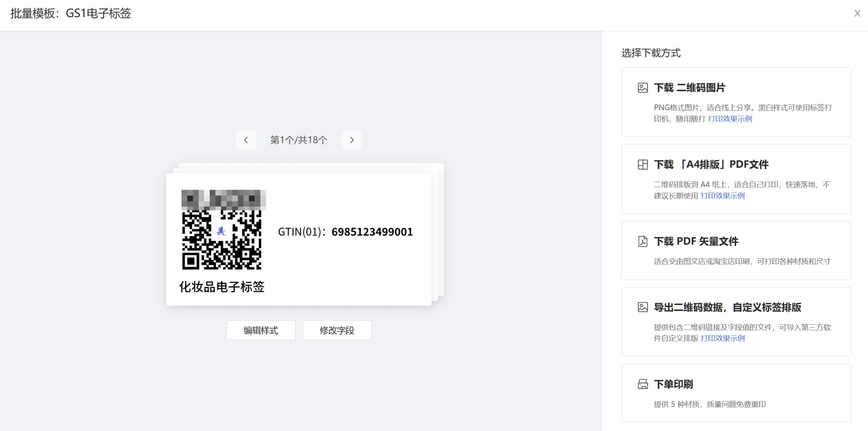Select the 下载「A4排版」PDF文件 option
The width and height of the screenshot is (868, 431).
click(736, 179)
